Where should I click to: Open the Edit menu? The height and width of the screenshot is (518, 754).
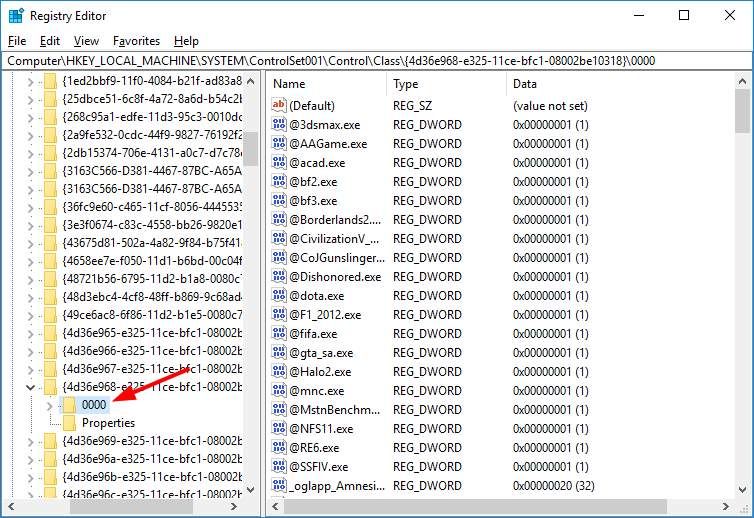(x=50, y=41)
